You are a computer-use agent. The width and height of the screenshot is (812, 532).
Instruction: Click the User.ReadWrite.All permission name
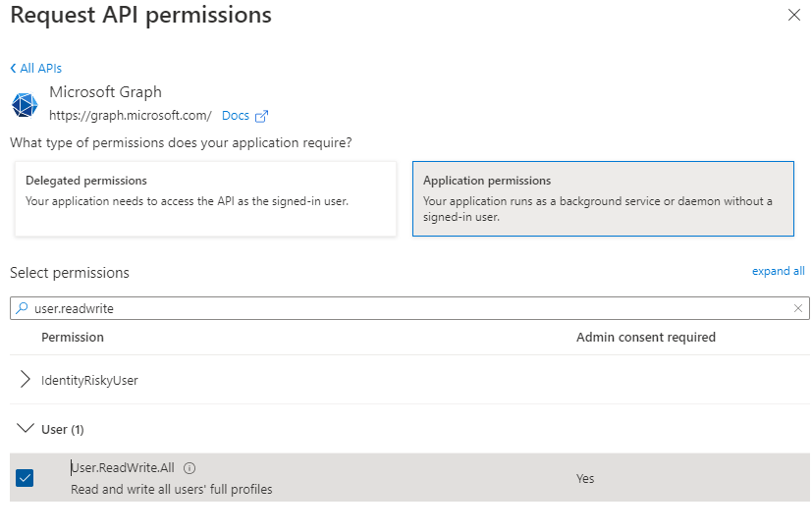tap(123, 468)
